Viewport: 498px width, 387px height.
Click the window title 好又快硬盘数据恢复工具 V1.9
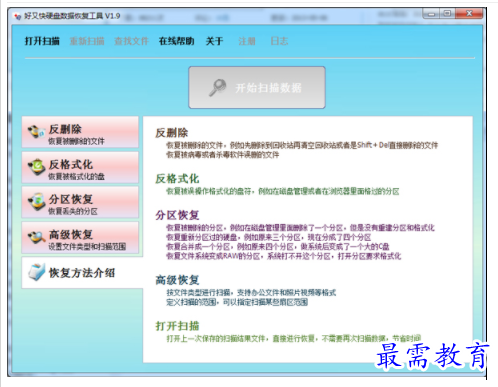(72, 16)
